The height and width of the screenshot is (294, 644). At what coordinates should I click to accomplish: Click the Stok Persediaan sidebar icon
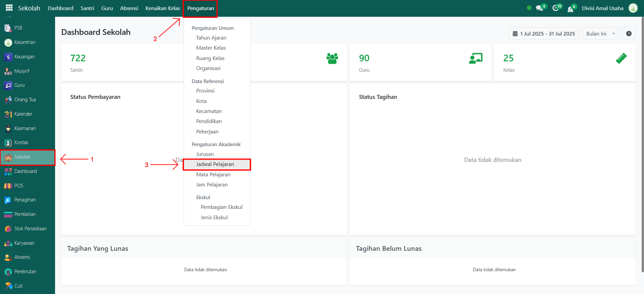pyautogui.click(x=8, y=229)
